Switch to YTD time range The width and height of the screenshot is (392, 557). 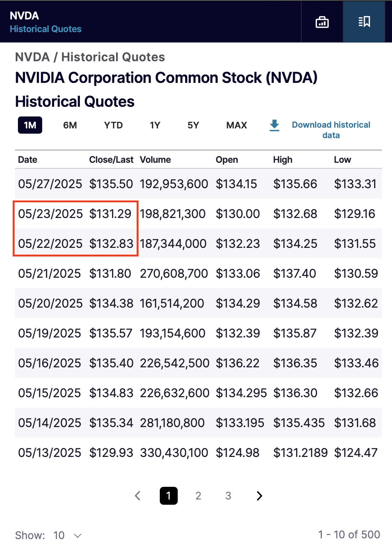(113, 125)
